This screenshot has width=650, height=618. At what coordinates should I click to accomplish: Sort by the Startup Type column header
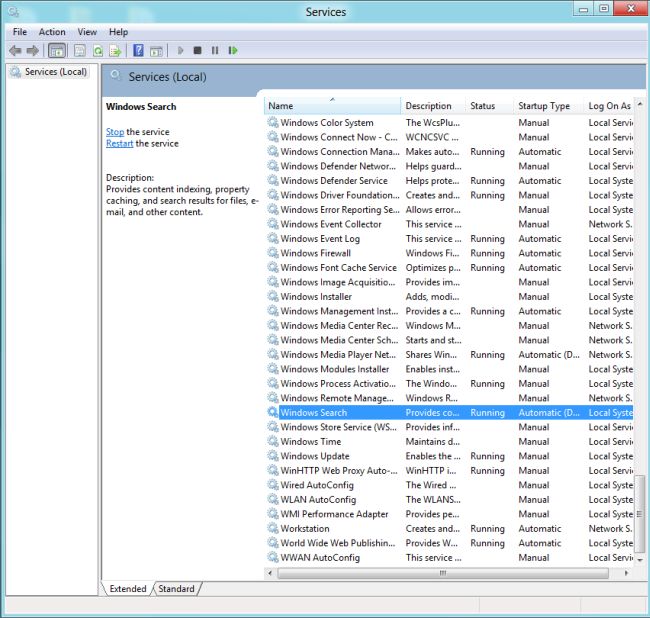(x=548, y=106)
